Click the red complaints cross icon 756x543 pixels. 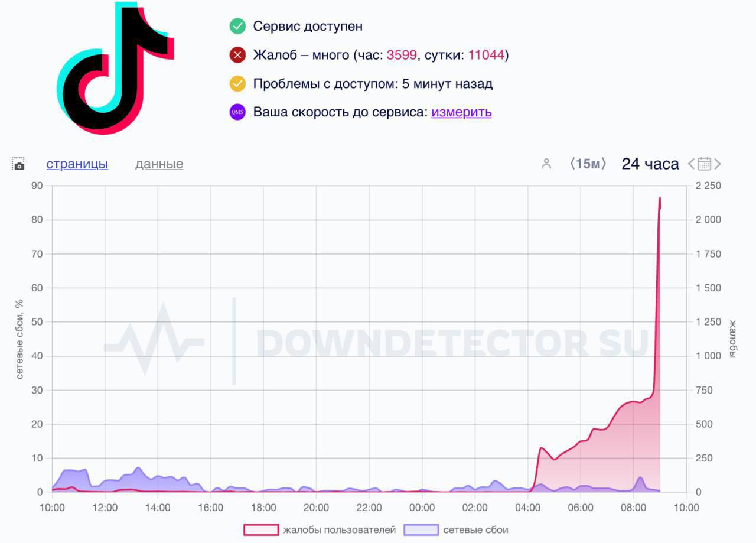pyautogui.click(x=237, y=56)
